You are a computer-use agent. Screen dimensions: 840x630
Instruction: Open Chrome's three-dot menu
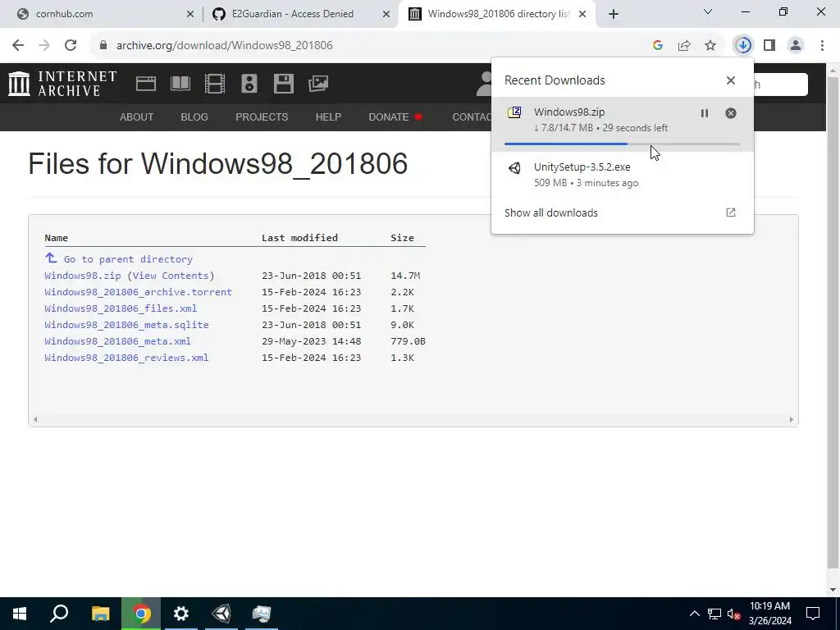tap(822, 46)
